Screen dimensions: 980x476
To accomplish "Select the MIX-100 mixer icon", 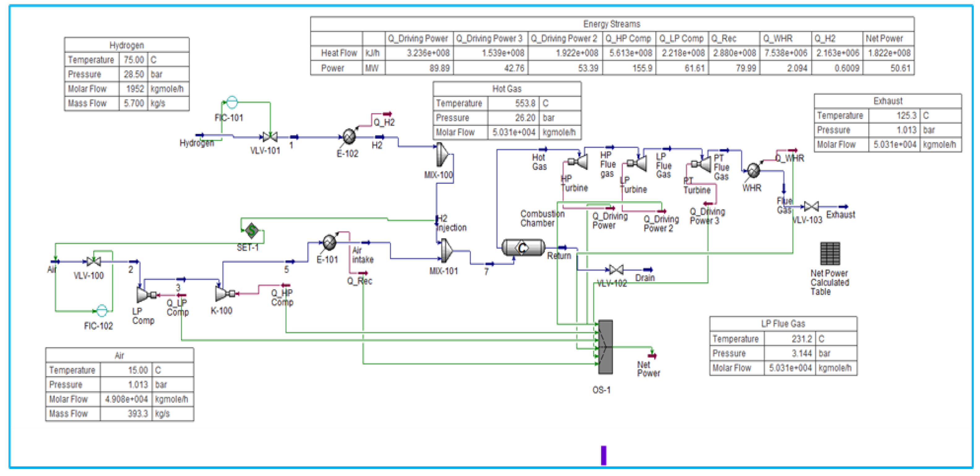I will [x=442, y=154].
